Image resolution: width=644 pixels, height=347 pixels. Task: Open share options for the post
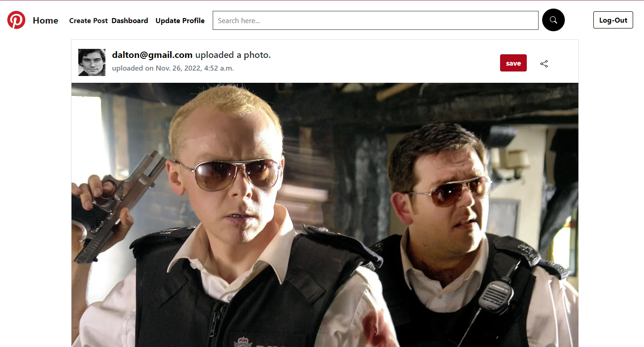tap(544, 64)
